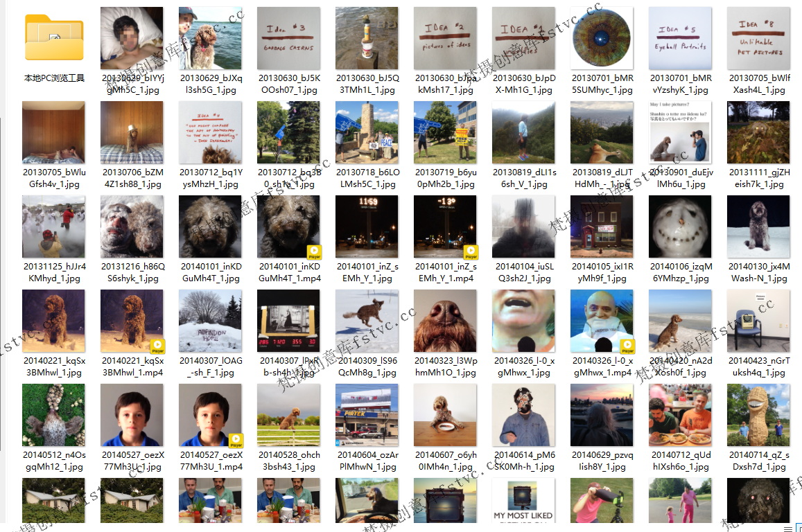This screenshot has height=532, width=802.
Task: Select dog nose close-up 20140323_l3WphmMh1O_1.jpg
Action: [x=445, y=321]
